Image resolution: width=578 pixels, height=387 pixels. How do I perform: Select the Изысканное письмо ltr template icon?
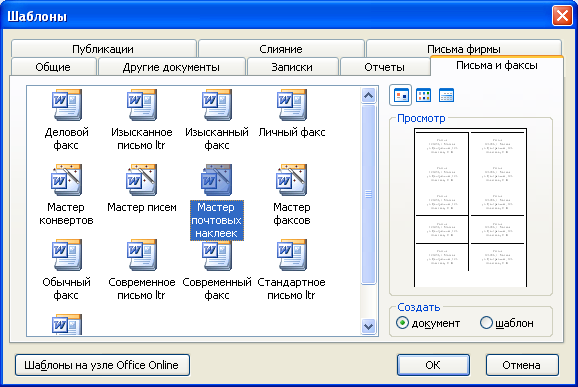142,105
